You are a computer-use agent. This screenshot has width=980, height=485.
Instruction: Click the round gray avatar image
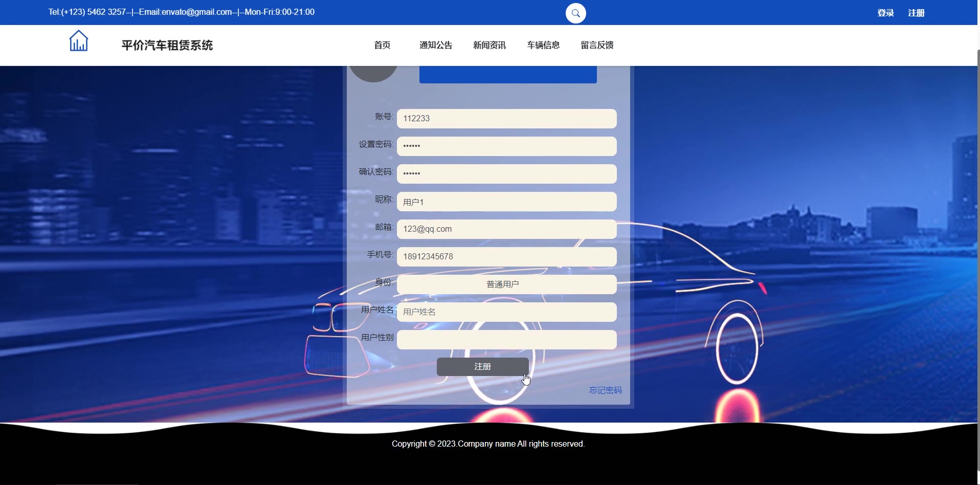(373, 74)
